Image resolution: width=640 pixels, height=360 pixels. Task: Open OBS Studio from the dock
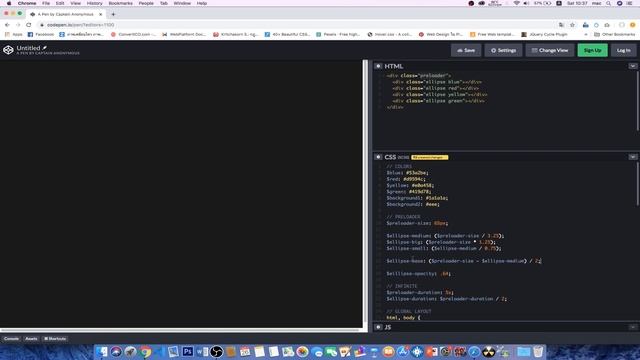tap(216, 351)
